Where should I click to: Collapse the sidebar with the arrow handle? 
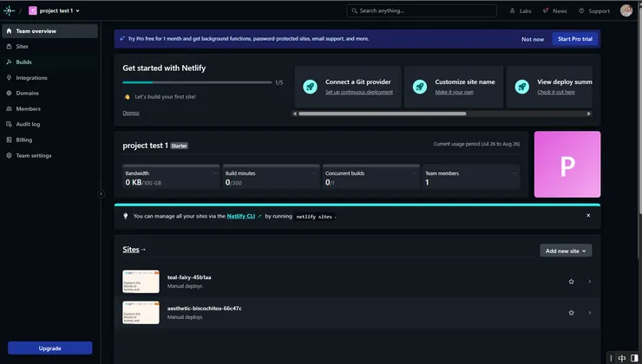102,194
